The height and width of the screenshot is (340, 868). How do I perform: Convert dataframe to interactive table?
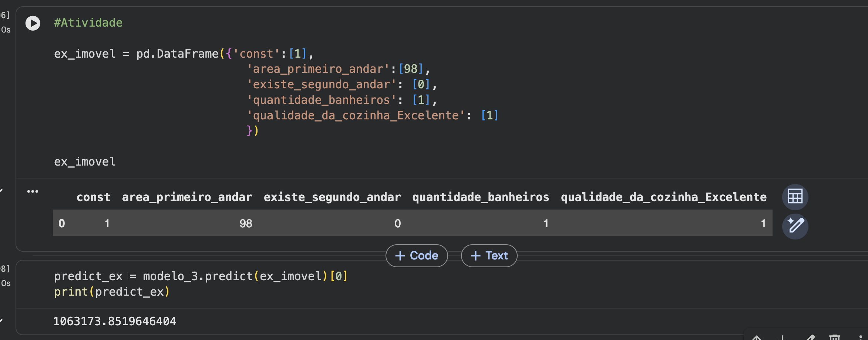[795, 197]
